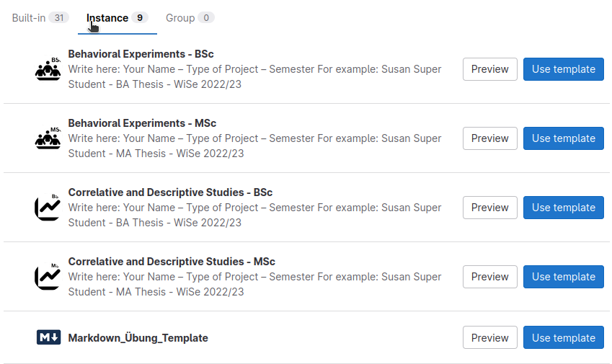Click the Markdown_Übung_Template title text

[x=138, y=338]
